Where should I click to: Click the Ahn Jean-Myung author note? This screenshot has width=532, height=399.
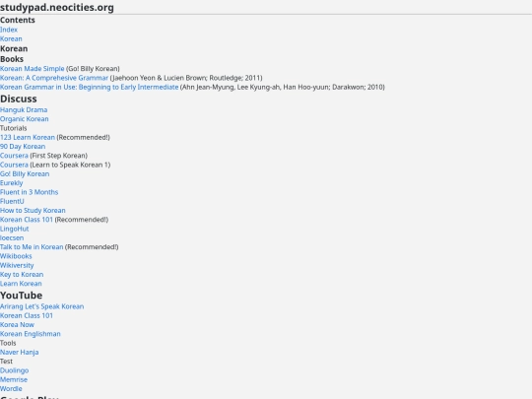283,88
